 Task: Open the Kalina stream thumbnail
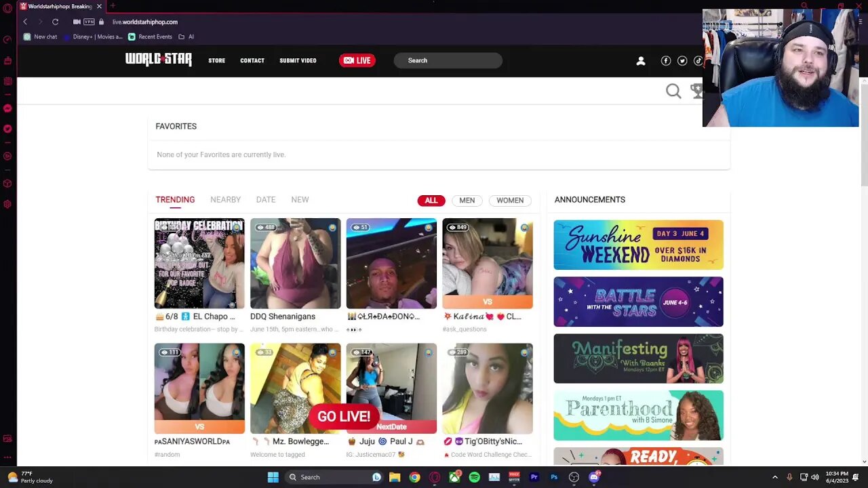coord(488,264)
